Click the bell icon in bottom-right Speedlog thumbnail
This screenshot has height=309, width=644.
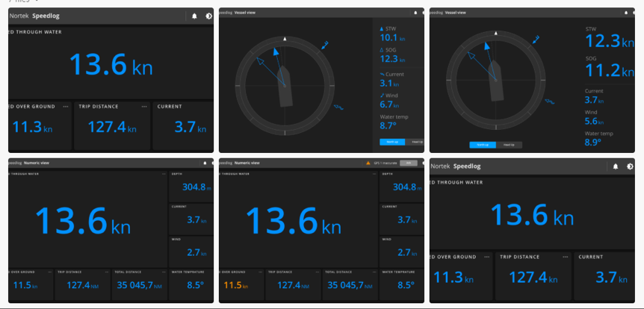[x=616, y=166]
